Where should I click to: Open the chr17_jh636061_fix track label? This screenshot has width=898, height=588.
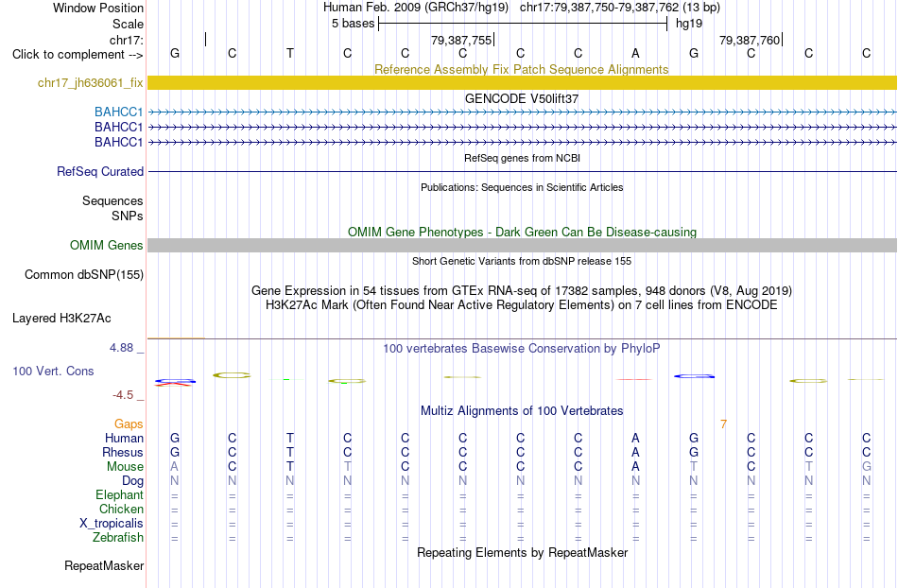[x=91, y=82]
